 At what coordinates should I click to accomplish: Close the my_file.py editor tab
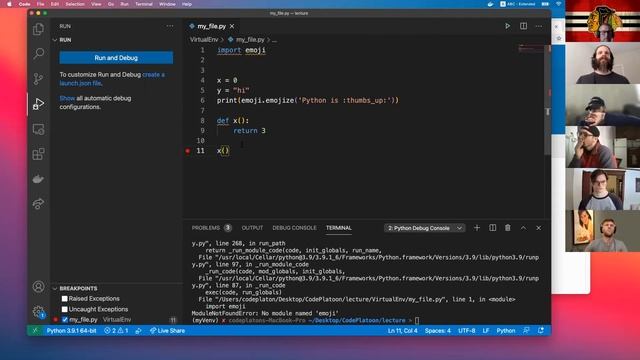point(232,26)
